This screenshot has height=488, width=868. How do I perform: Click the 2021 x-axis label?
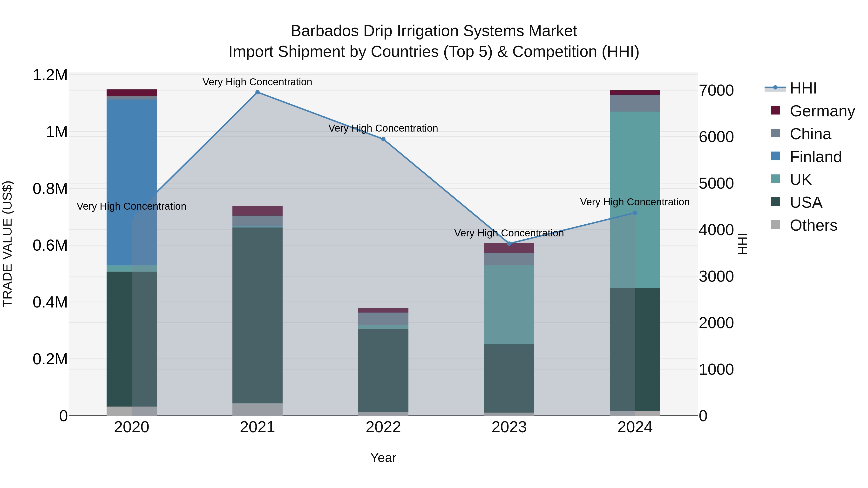point(258,427)
